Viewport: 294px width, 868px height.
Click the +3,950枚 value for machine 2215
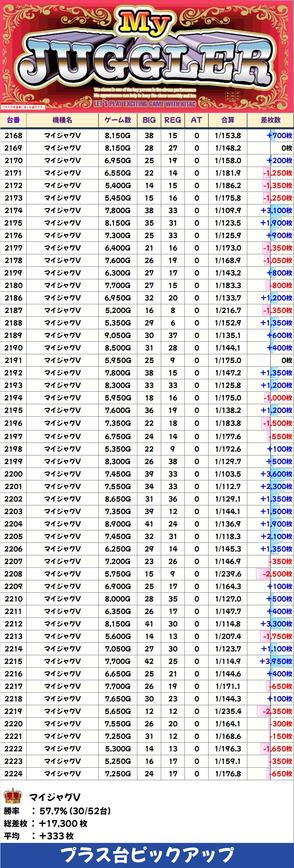point(277,661)
